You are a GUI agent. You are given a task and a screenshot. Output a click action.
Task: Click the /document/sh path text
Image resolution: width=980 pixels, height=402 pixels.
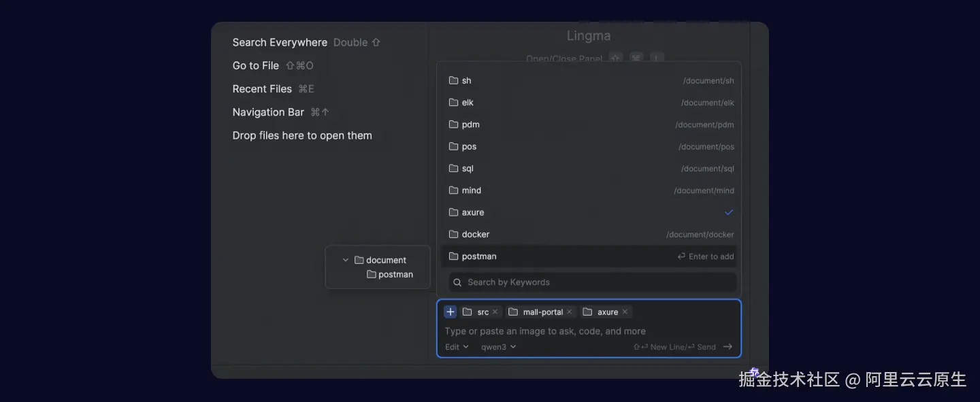click(708, 81)
